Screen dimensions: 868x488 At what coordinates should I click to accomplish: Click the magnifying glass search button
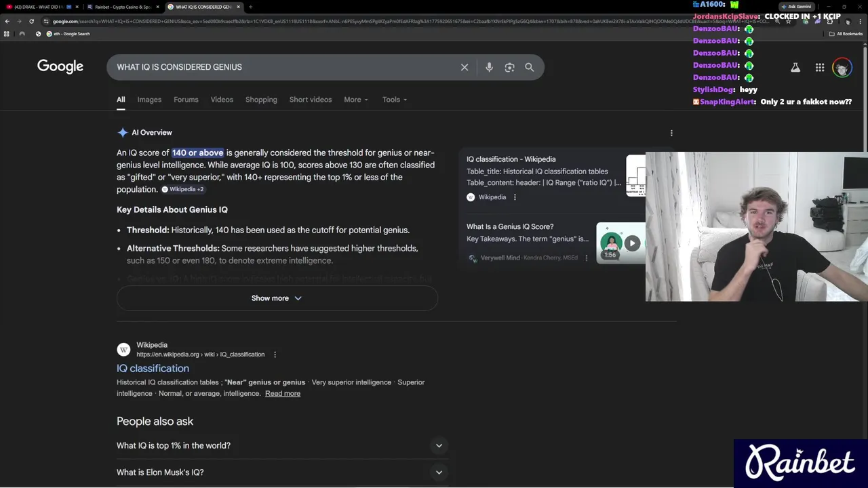(x=530, y=67)
